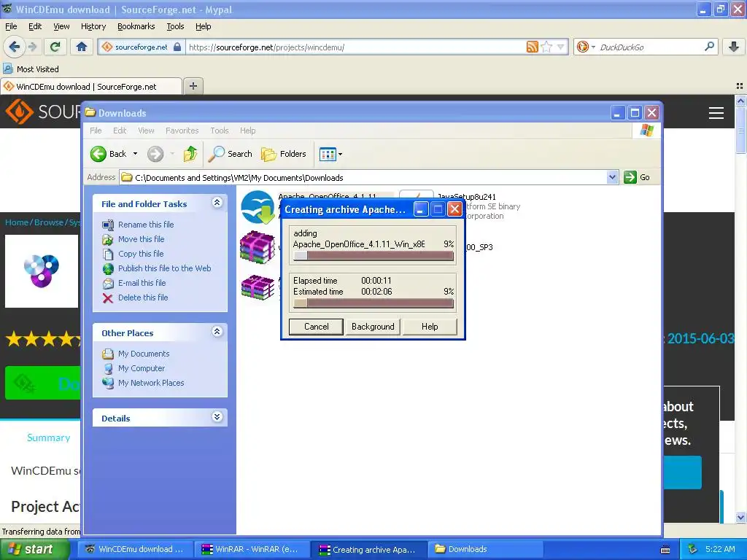
Task: Click the RSS feed icon in address bar
Action: [532, 47]
